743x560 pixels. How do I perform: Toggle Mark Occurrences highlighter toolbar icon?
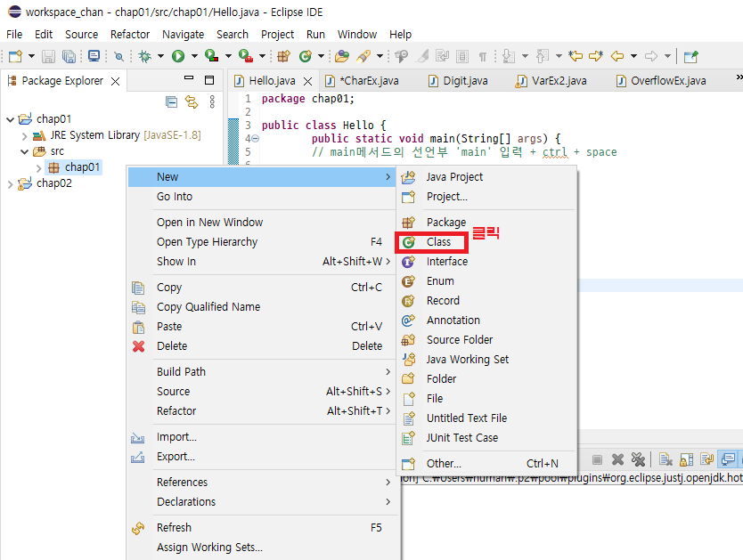[422, 56]
